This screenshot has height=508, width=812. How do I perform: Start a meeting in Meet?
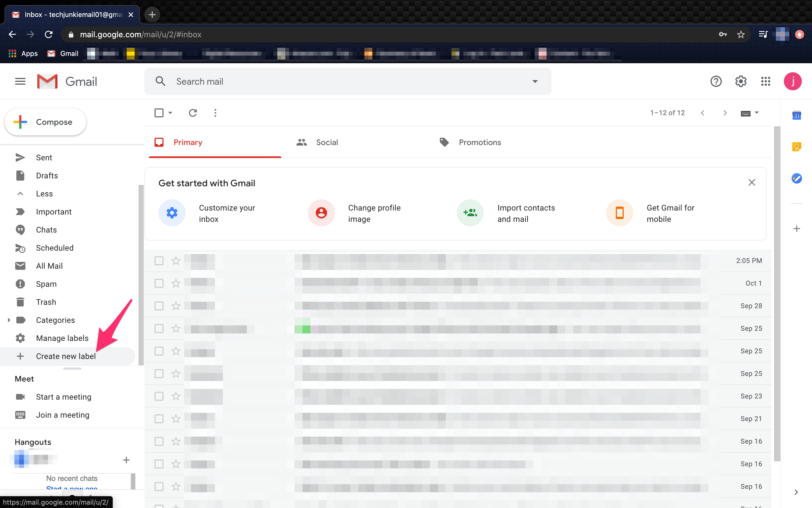(63, 397)
